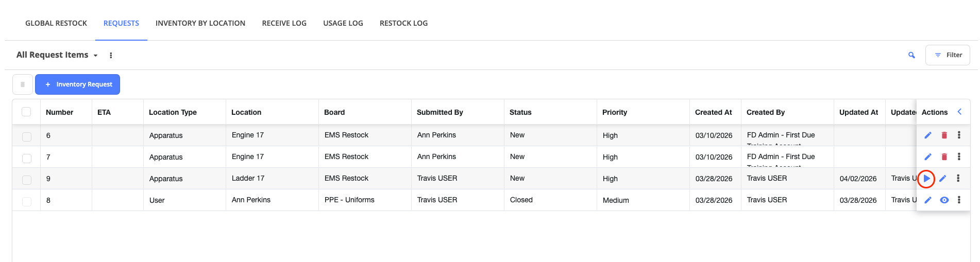
Task: Switch to the Global Restock tab
Action: (x=56, y=23)
